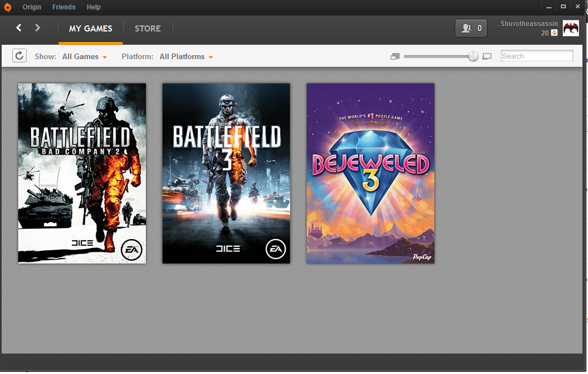Click the Shuvotheassassin username
This screenshot has height=374, width=588.
[529, 24]
